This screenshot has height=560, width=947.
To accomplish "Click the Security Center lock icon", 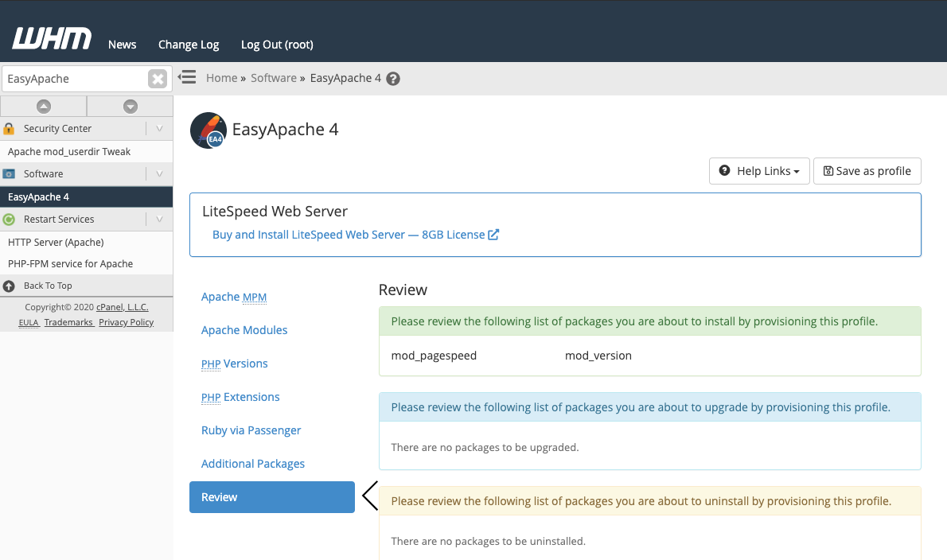I will (x=9, y=129).
